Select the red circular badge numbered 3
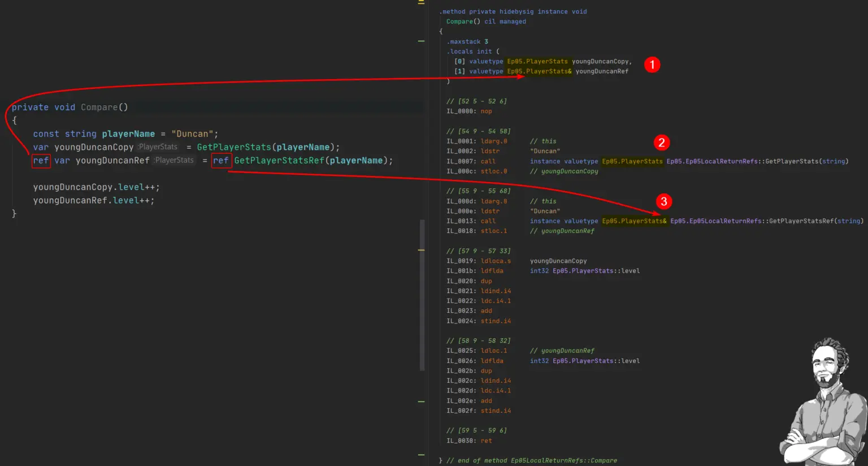 (664, 201)
